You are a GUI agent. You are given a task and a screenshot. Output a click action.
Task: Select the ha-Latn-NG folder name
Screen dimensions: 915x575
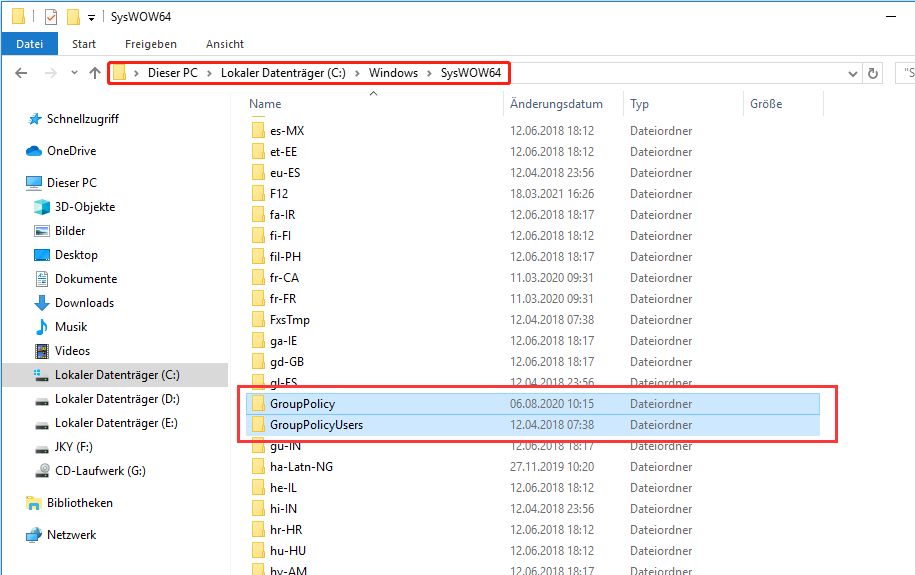[x=301, y=467]
